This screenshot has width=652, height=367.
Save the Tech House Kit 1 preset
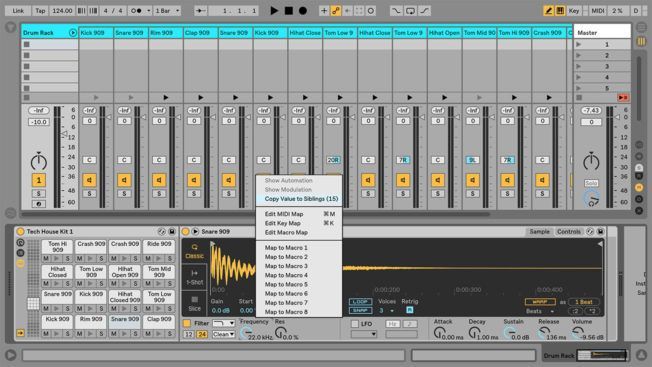[x=171, y=232]
